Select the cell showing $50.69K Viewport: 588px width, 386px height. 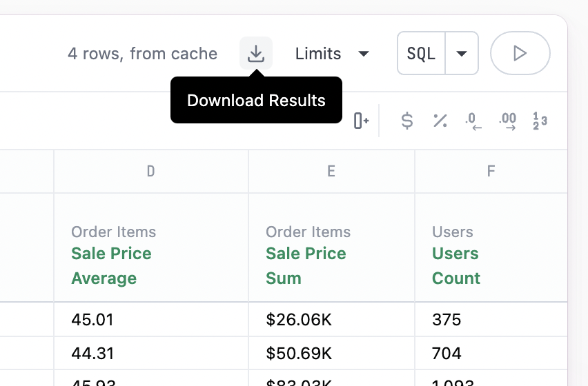pyautogui.click(x=331, y=354)
